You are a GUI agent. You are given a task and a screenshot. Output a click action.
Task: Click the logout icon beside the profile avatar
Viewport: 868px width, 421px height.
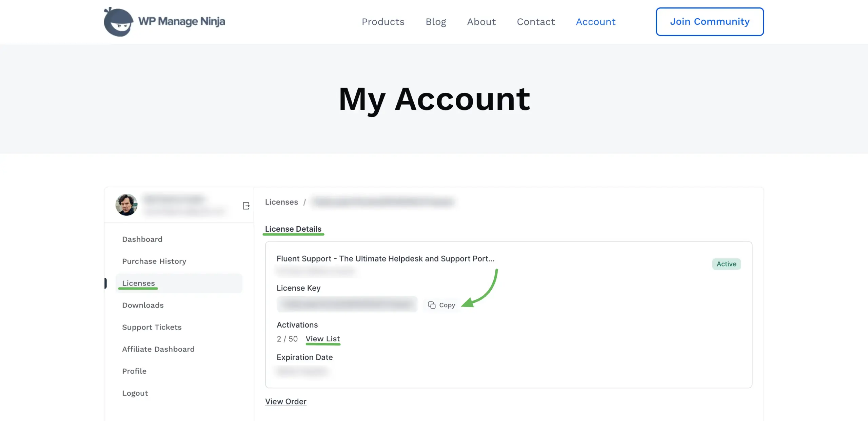[246, 205]
